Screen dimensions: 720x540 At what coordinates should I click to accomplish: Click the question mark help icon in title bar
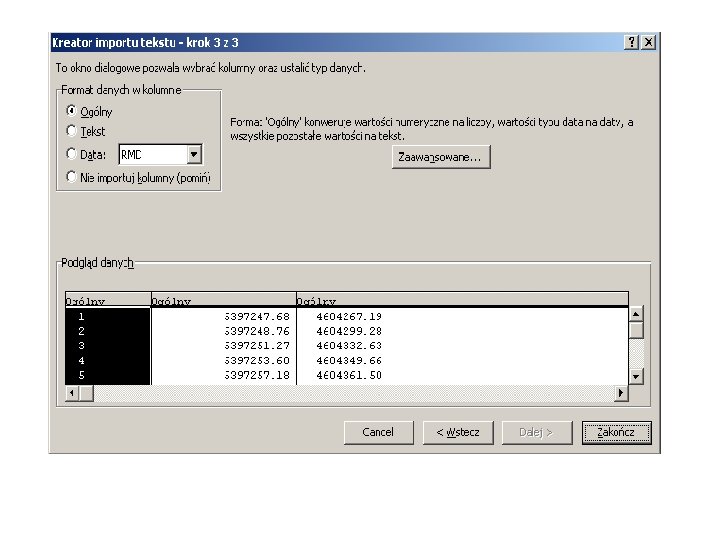pyautogui.click(x=631, y=42)
